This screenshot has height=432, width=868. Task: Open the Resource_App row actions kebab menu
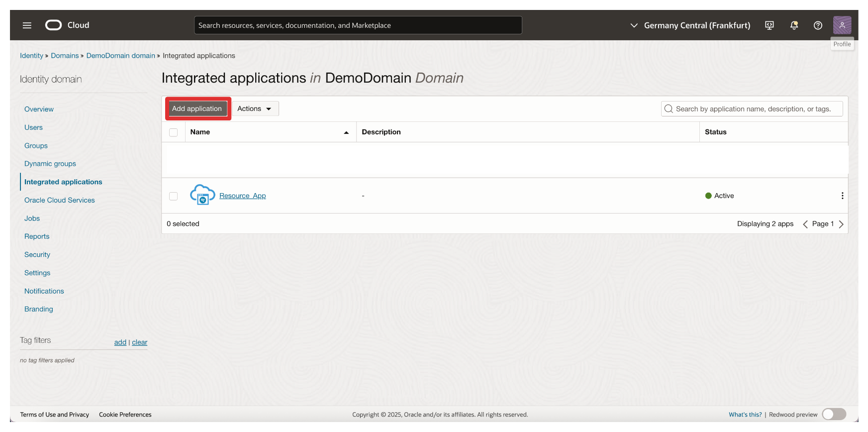click(842, 196)
